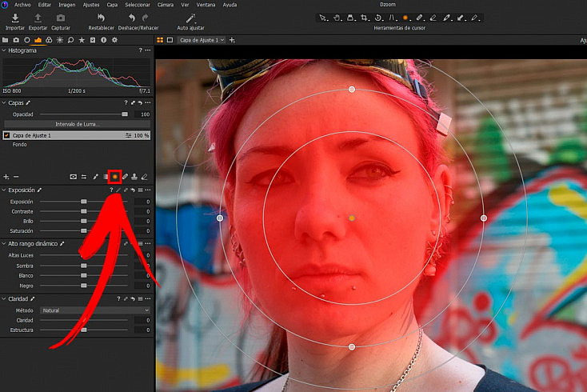The width and height of the screenshot is (587, 392).
Task: Open the info (i) tool tab
Action: click(x=104, y=40)
